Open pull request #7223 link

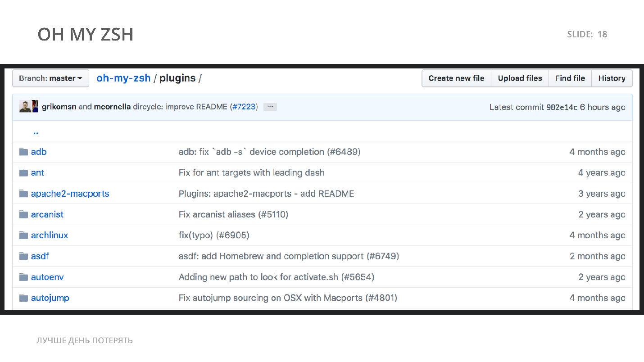click(x=244, y=107)
